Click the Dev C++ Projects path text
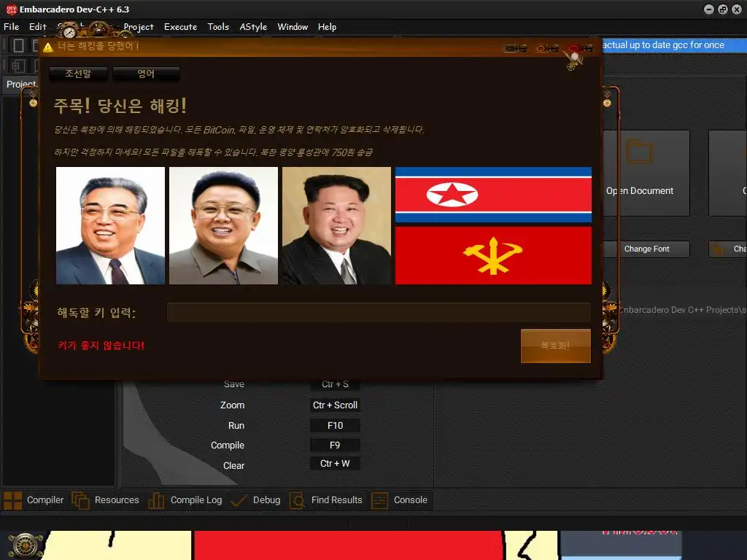Image resolution: width=747 pixels, height=560 pixels. pos(683,310)
